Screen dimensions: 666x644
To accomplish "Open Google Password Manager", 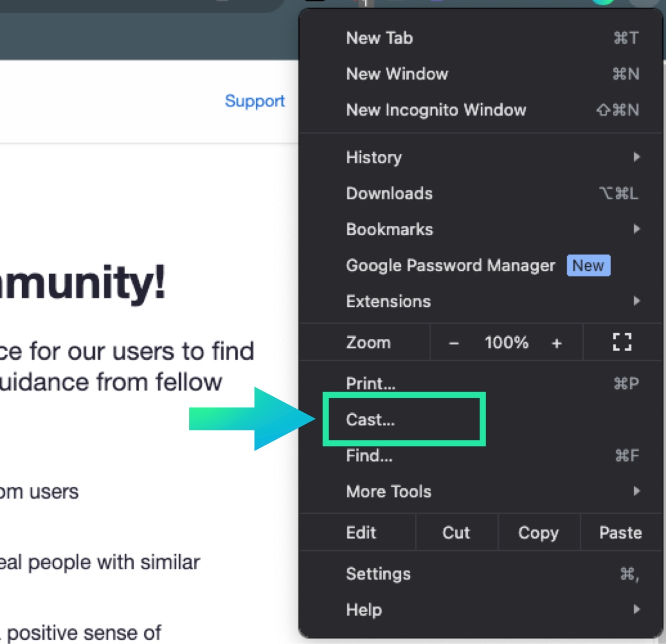I will tap(450, 266).
